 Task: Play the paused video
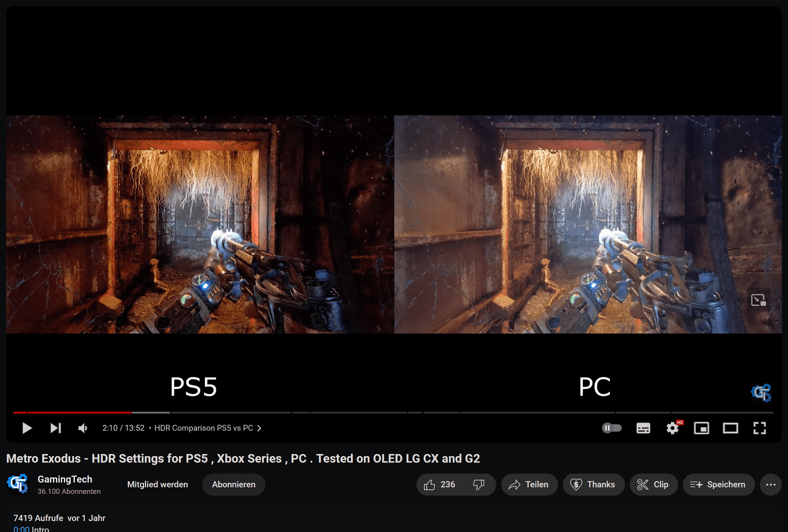point(27,428)
